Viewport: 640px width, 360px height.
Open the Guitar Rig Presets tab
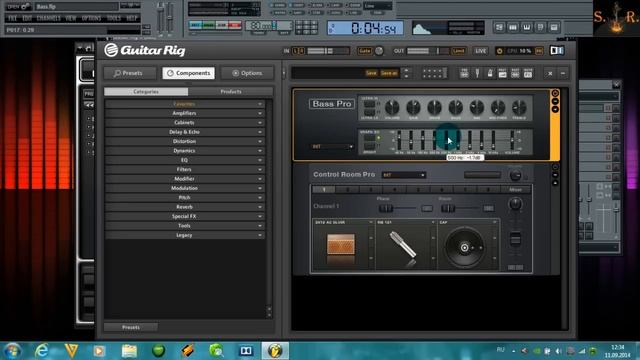[130, 73]
